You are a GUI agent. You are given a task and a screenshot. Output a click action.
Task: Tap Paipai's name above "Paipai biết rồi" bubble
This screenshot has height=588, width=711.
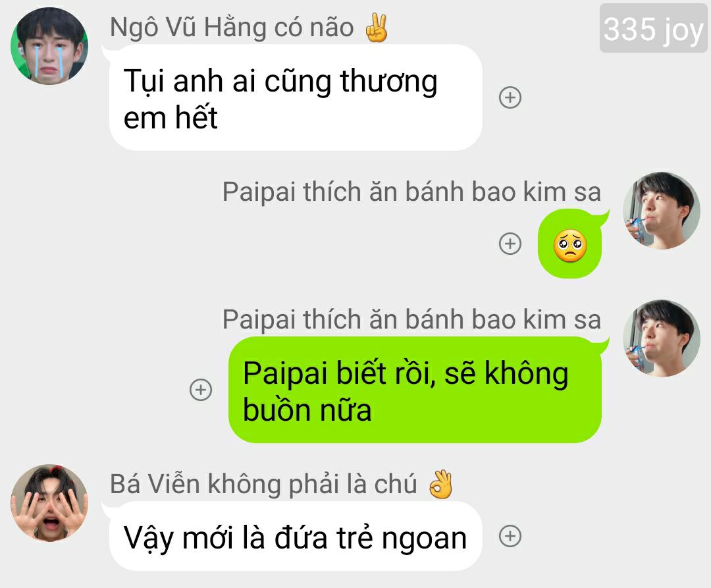(x=411, y=319)
